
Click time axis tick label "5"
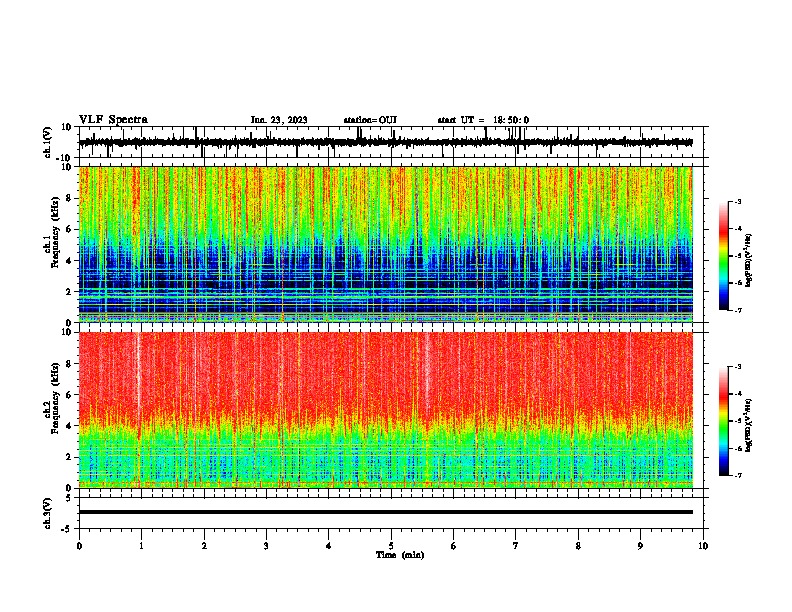pyautogui.click(x=391, y=546)
